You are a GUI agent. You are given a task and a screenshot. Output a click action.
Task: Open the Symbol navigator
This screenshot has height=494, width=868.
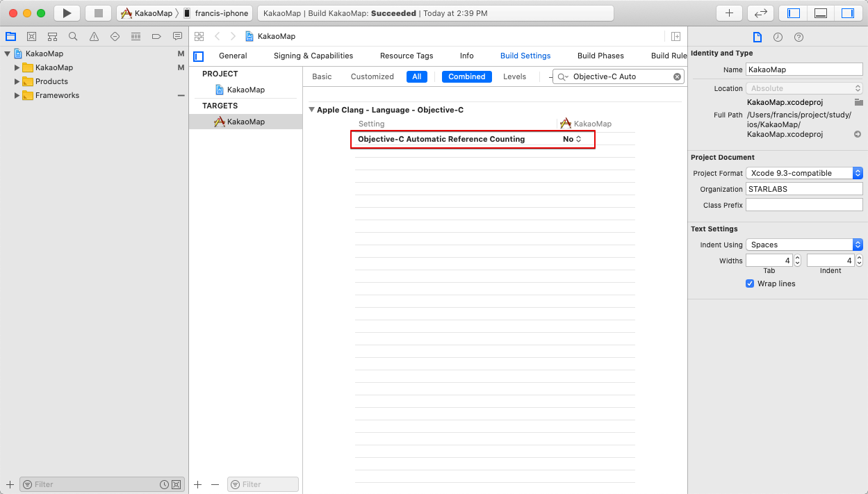click(52, 37)
